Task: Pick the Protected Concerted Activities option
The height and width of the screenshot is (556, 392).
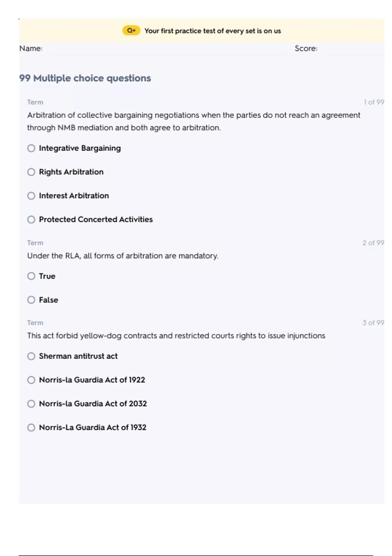Action: click(31, 219)
